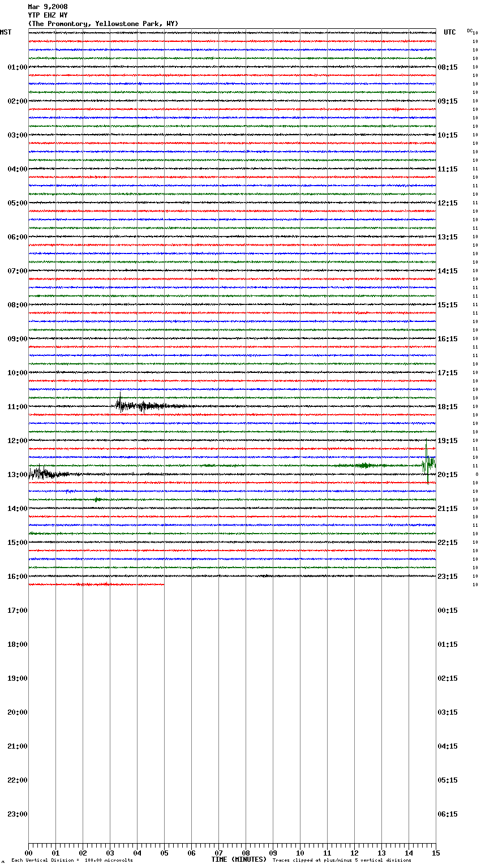Click minute tick label '03' on time axis
Viewport: 481px width, 868px height.
tap(110, 853)
